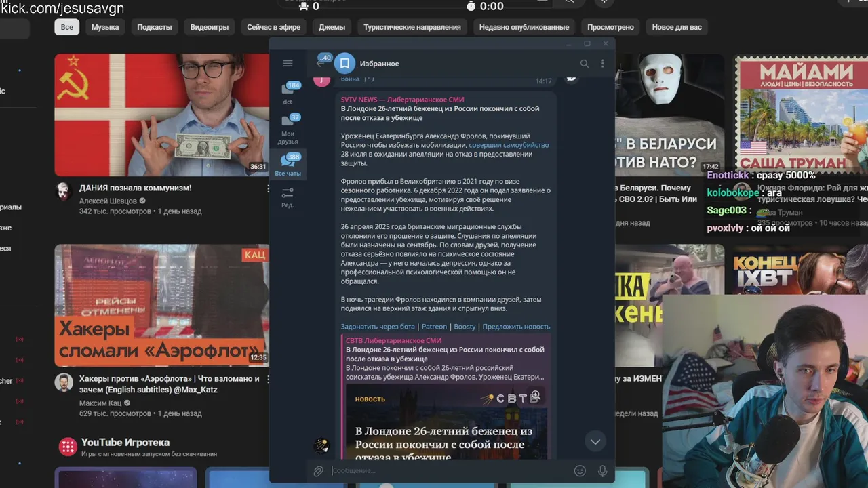Screen dimensions: 868x488
Task: Zoom the СВТВ preview image
Action: tap(535, 395)
